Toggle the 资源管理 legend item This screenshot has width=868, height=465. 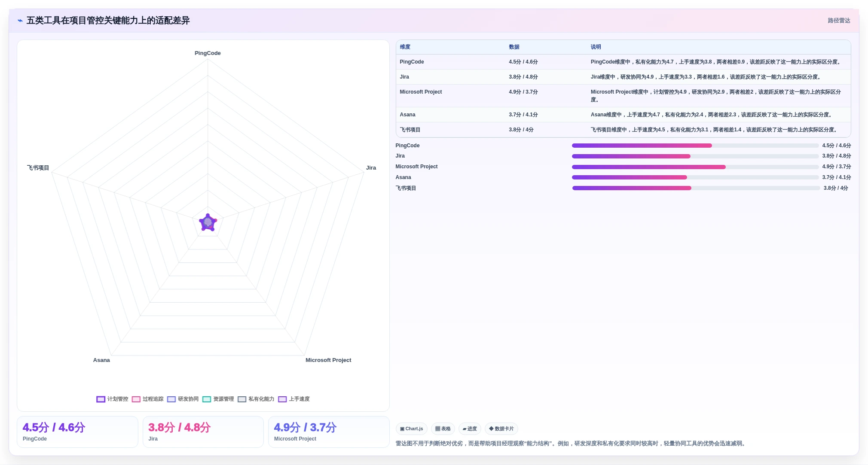(218, 399)
